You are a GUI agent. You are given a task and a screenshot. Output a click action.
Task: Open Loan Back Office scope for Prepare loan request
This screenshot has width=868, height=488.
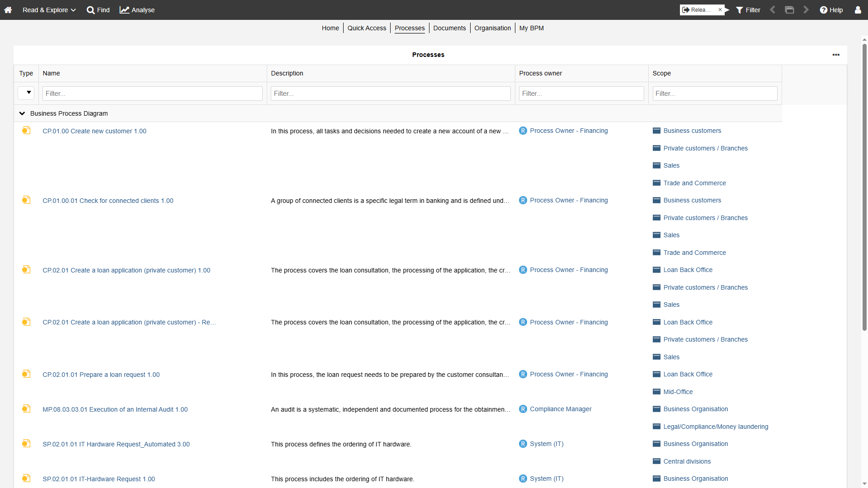click(688, 374)
